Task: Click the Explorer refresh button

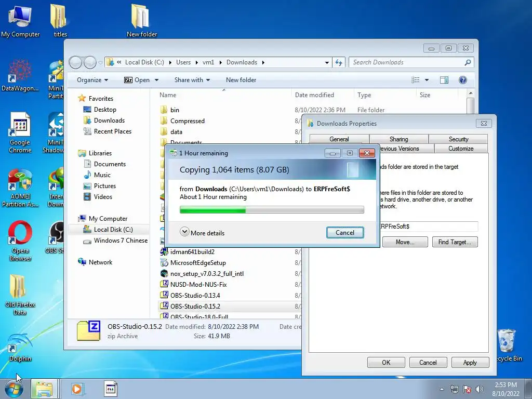Action: 339,62
